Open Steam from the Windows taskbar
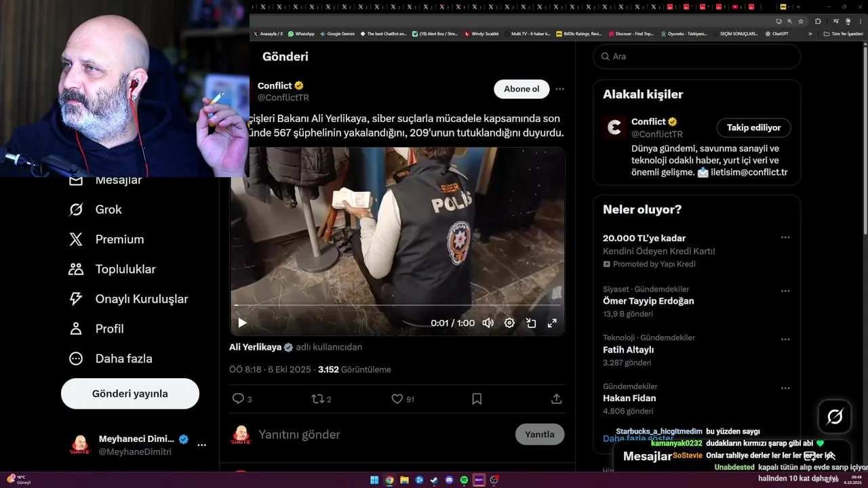 pyautogui.click(x=434, y=480)
